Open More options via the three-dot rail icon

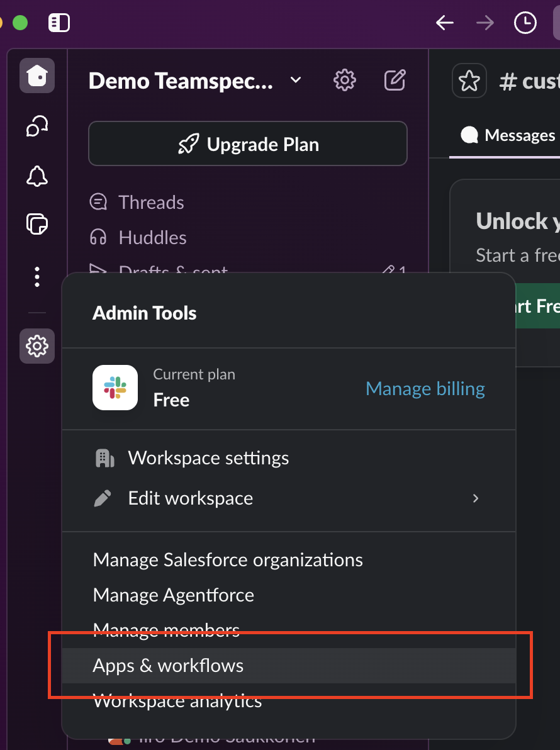point(36,277)
